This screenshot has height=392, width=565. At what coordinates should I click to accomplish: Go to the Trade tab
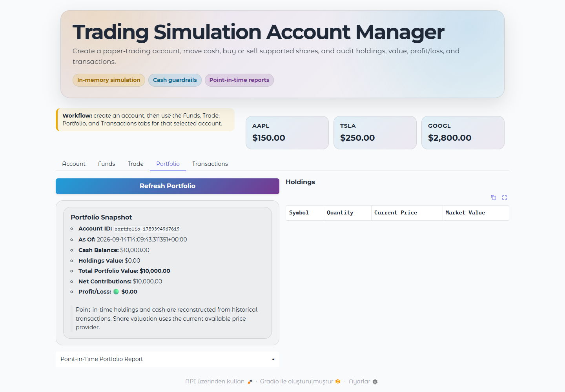135,164
